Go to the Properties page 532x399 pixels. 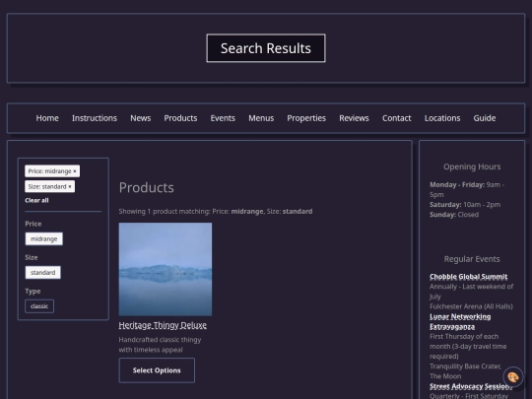(306, 118)
